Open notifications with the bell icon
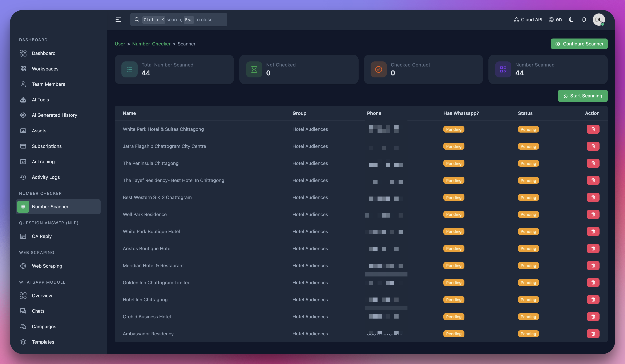Screen dimensions: 625x364 click(584, 20)
